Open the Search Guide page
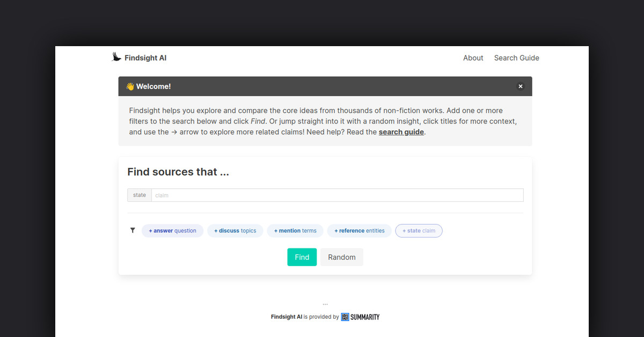 point(516,57)
